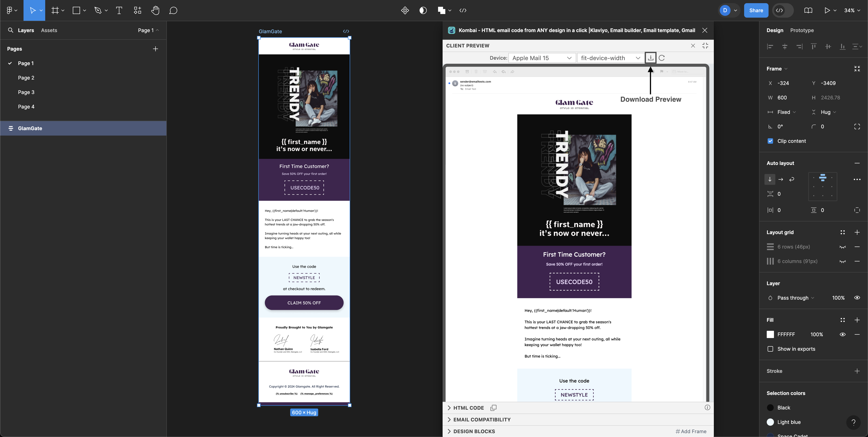The image size is (868, 437).
Task: Select the Comment tool
Action: (x=173, y=10)
